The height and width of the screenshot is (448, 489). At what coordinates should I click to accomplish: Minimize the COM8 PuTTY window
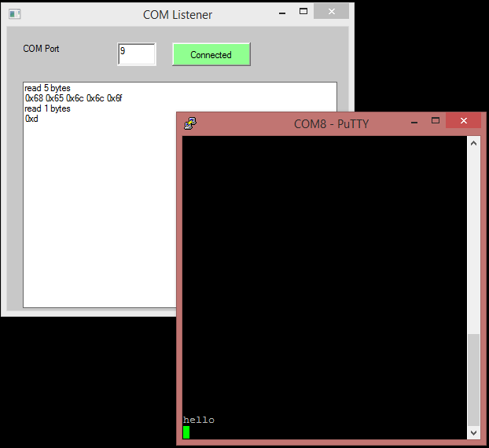point(414,123)
